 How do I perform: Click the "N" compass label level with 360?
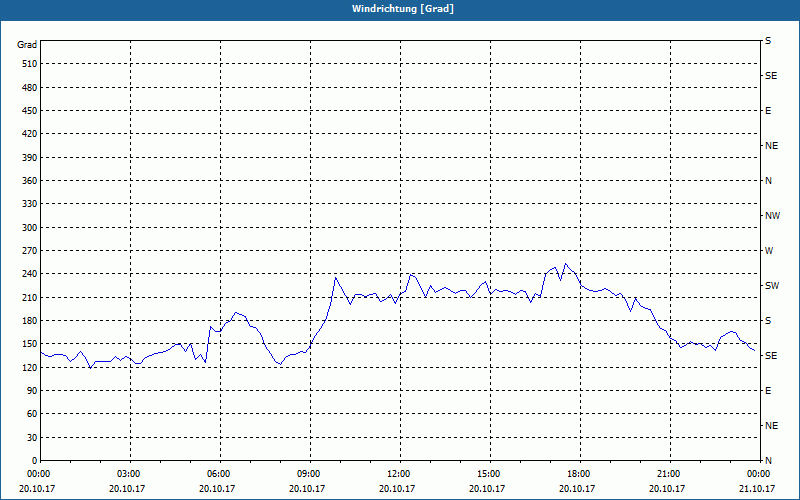[x=769, y=181]
